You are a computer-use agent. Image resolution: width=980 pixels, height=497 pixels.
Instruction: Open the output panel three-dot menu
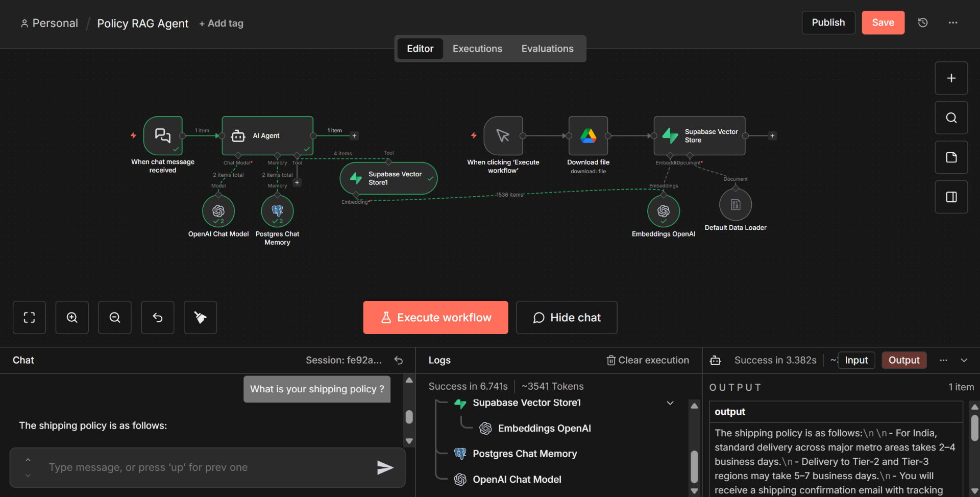point(943,360)
